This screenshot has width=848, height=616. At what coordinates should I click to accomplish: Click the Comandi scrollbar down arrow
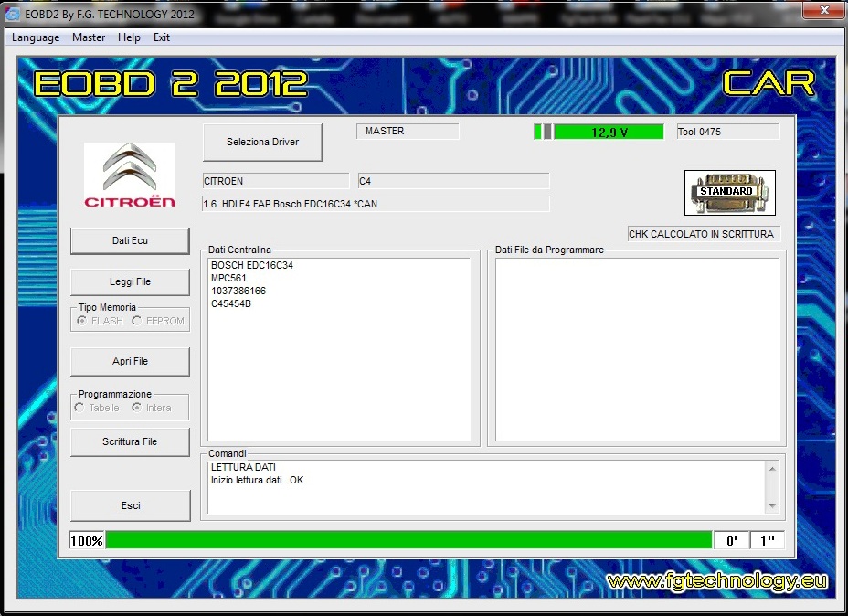(x=772, y=506)
